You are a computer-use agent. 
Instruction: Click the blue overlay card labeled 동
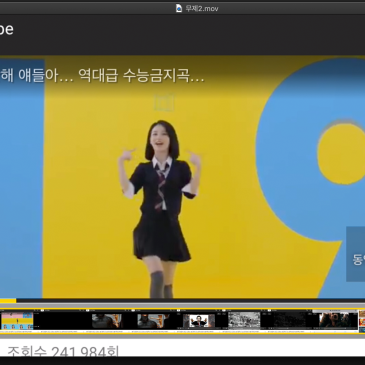[356, 254]
